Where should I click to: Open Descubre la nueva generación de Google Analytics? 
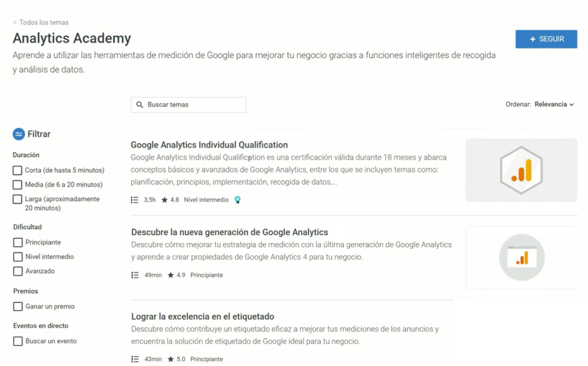(229, 232)
